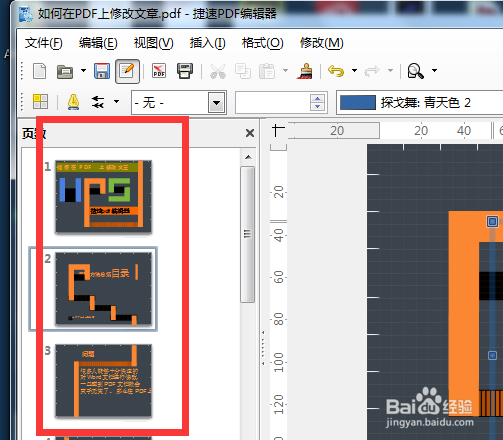Click the Arrow style icon
Screen dimensions: 503x440
pyautogui.click(x=98, y=102)
